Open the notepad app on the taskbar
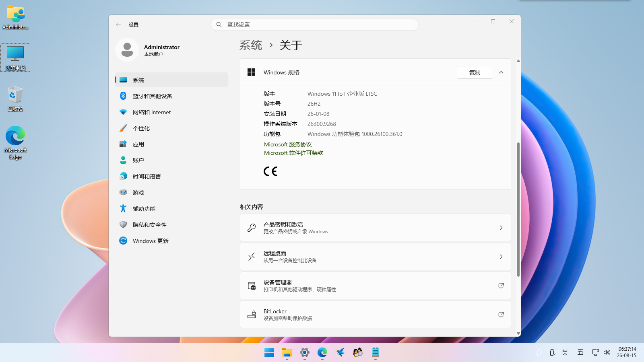Viewport: 644px width, 362px height. [x=376, y=353]
